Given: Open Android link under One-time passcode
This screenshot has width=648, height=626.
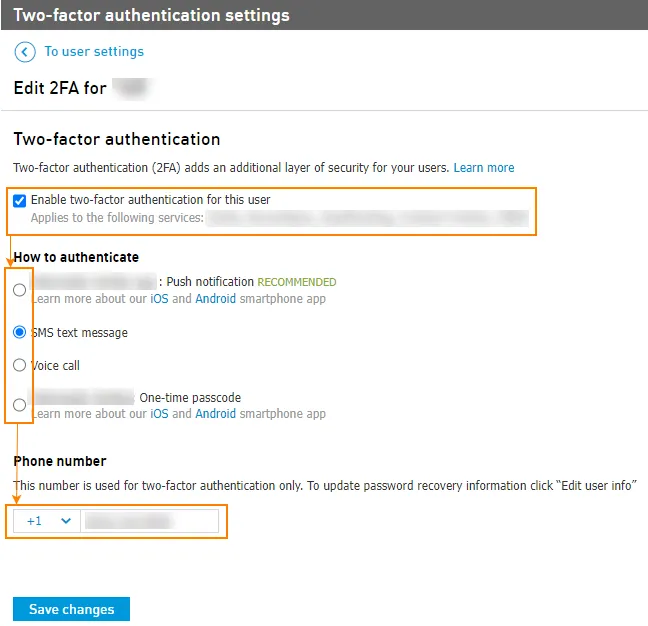Looking at the screenshot, I should pos(215,414).
